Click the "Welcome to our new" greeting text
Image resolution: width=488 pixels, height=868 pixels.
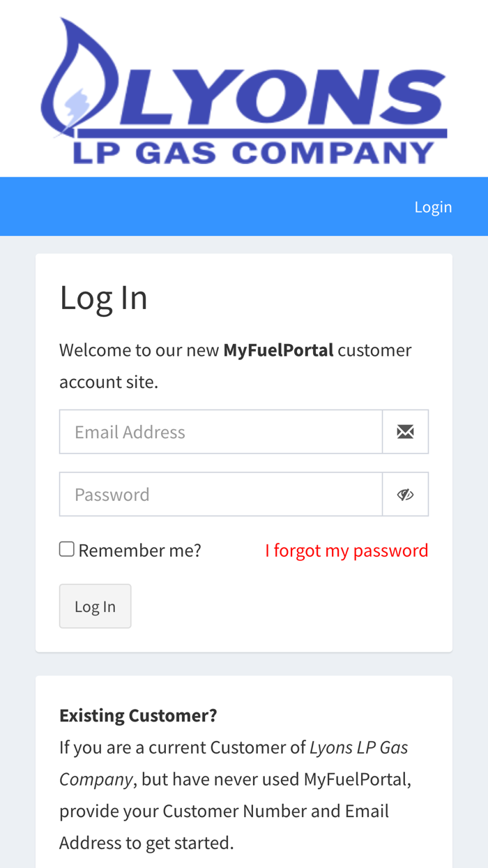139,350
